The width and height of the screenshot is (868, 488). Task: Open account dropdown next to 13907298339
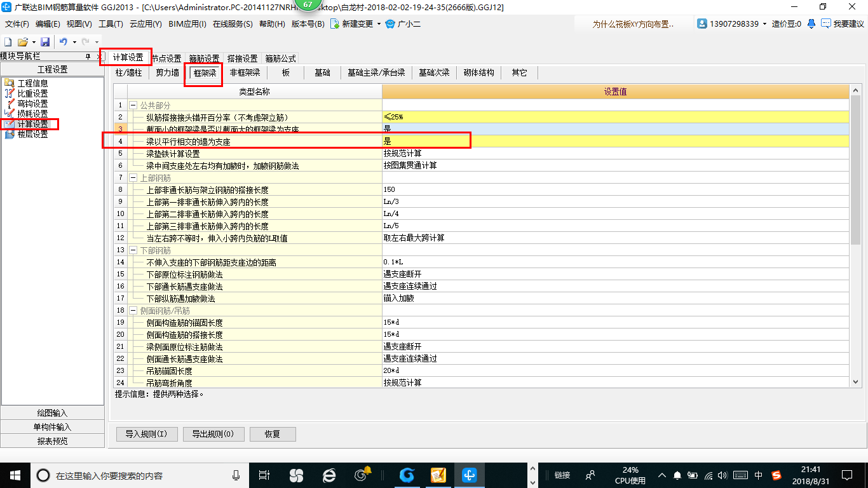point(764,24)
